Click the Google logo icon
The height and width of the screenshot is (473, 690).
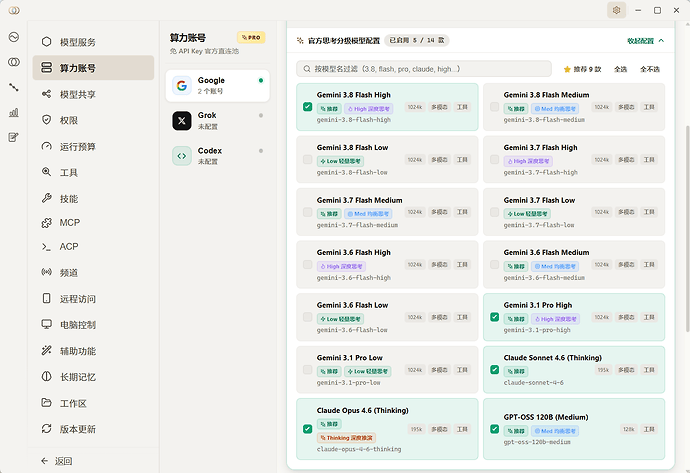[x=182, y=85]
